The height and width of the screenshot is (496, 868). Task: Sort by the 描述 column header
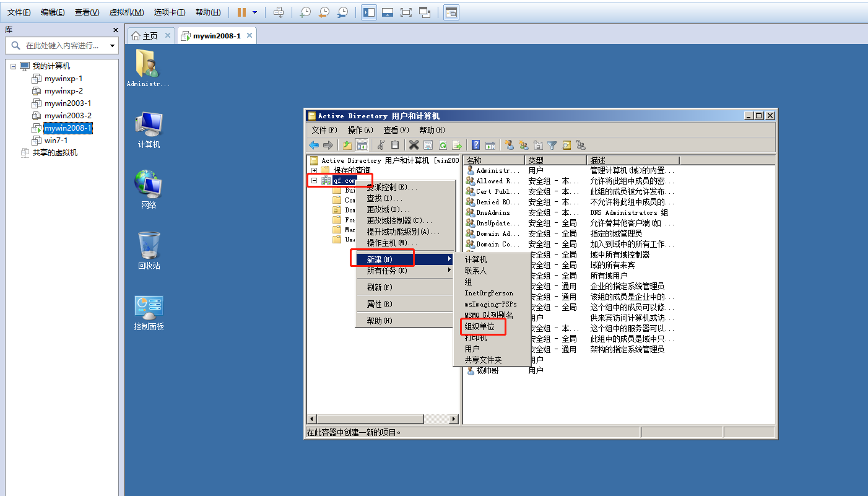[x=633, y=160]
